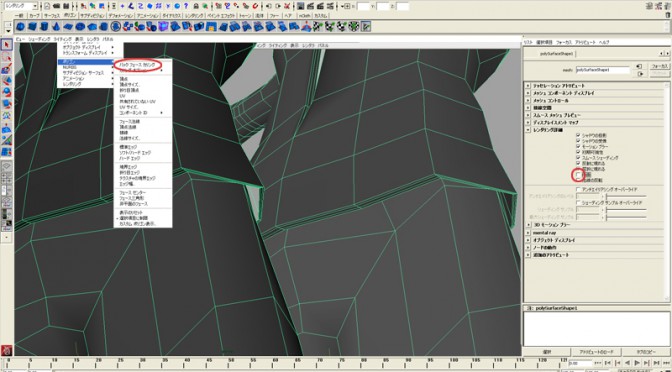The height and width of the screenshot is (372, 672).
Task: Click the notes text area for polySurfaceShape1
Action: [596, 329]
